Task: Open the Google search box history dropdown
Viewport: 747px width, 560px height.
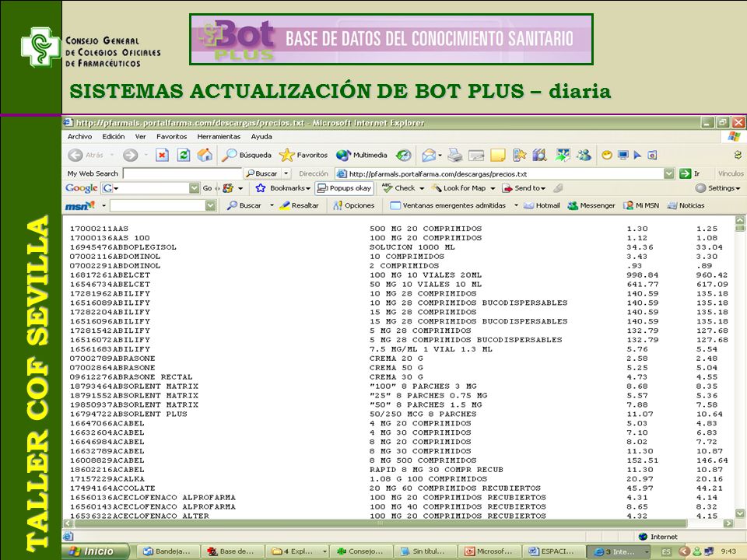Action: tap(194, 188)
